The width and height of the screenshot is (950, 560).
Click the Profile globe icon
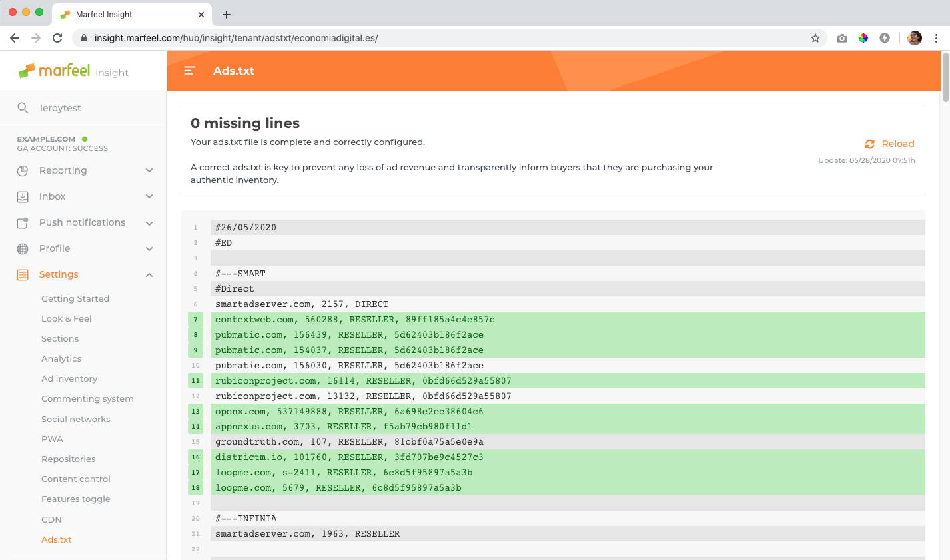[x=23, y=248]
